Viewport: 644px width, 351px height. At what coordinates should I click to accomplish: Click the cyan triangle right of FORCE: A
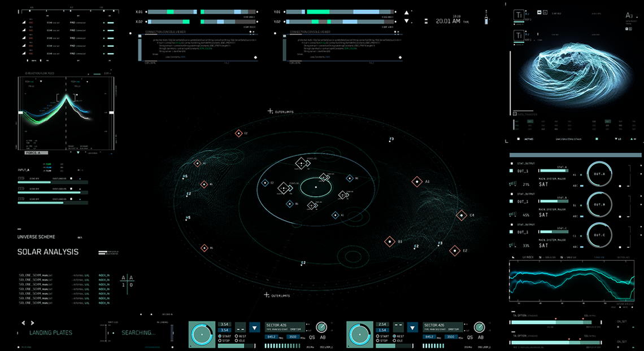coord(78,152)
